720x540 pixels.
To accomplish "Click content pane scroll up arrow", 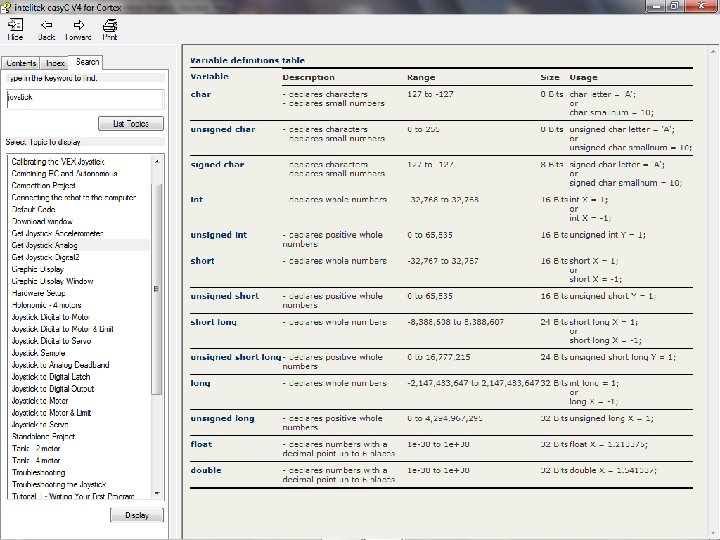I will point(713,51).
